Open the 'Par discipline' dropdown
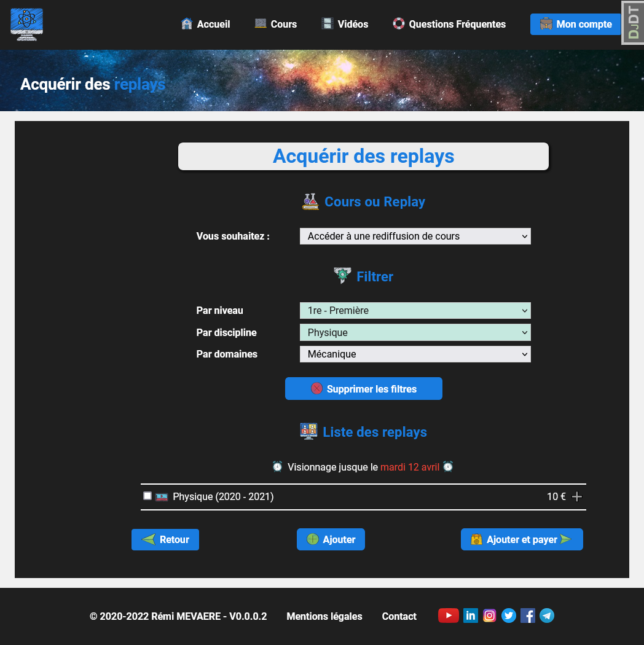The height and width of the screenshot is (645, 644). pyautogui.click(x=415, y=333)
